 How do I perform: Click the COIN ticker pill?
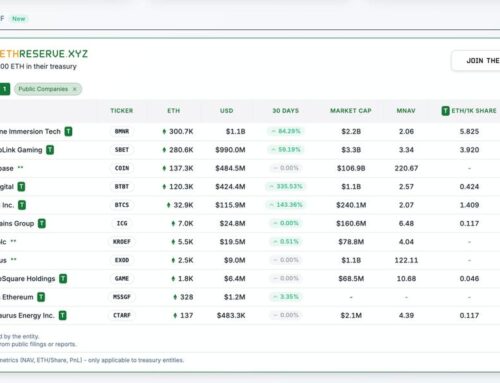coord(122,168)
